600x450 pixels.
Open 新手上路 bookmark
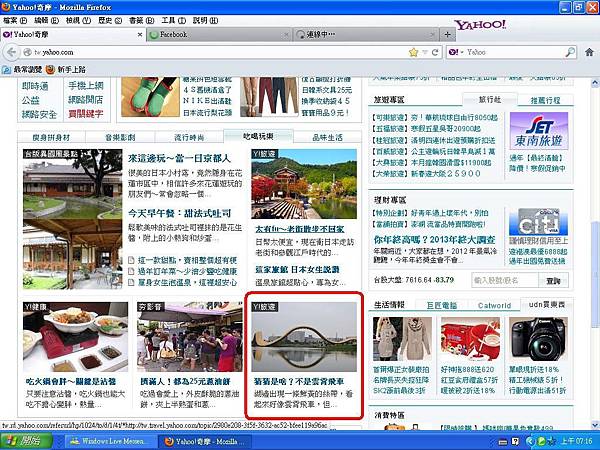click(x=66, y=70)
